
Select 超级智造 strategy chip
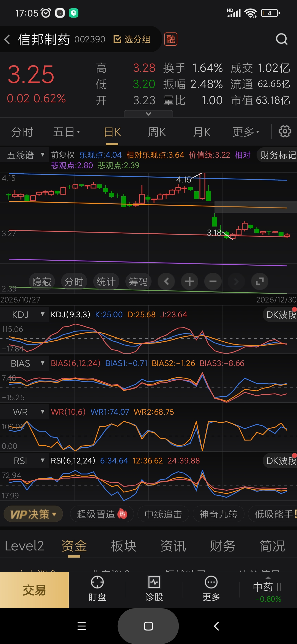coord(102,514)
